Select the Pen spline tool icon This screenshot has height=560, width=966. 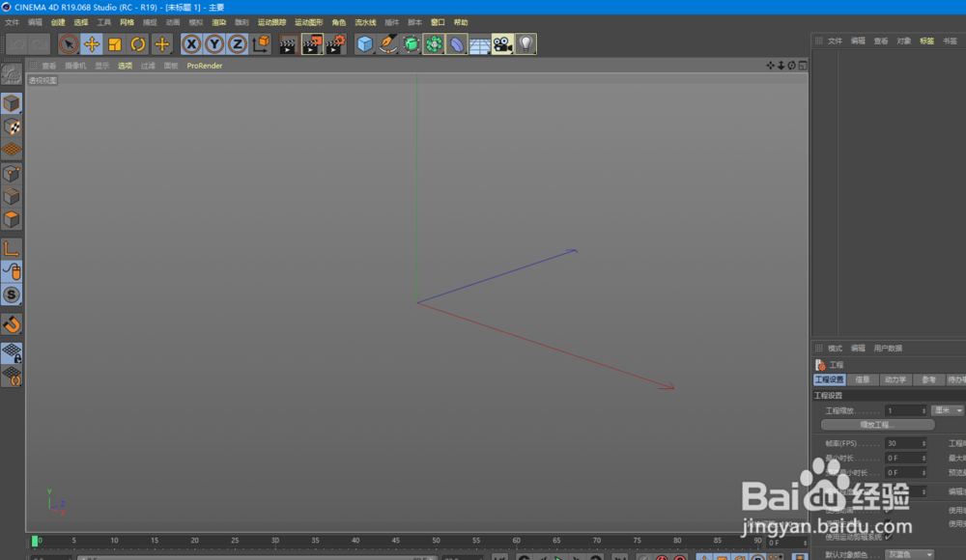click(x=386, y=43)
